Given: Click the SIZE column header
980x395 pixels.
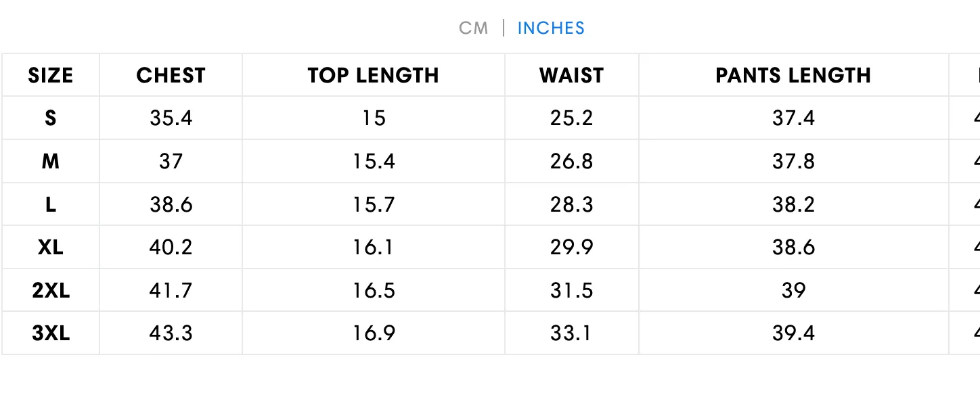Looking at the screenshot, I should click(x=51, y=75).
